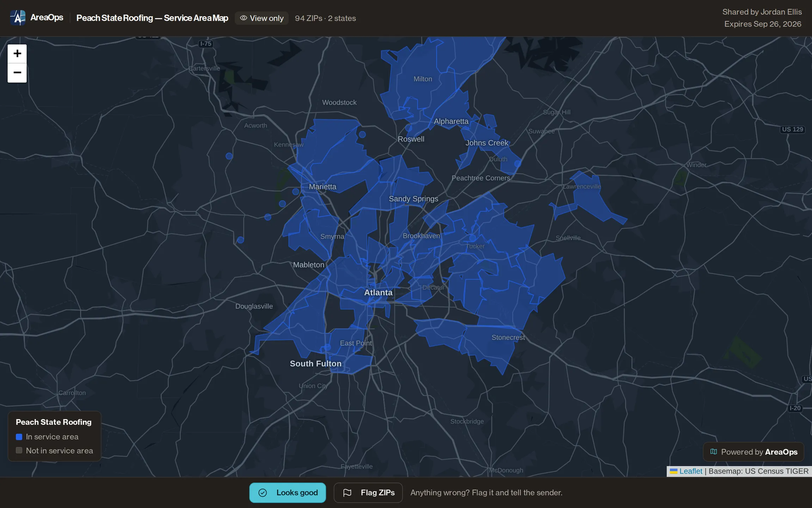This screenshot has width=812, height=508.
Task: Click the Brookhaven label
Action: pyautogui.click(x=421, y=236)
